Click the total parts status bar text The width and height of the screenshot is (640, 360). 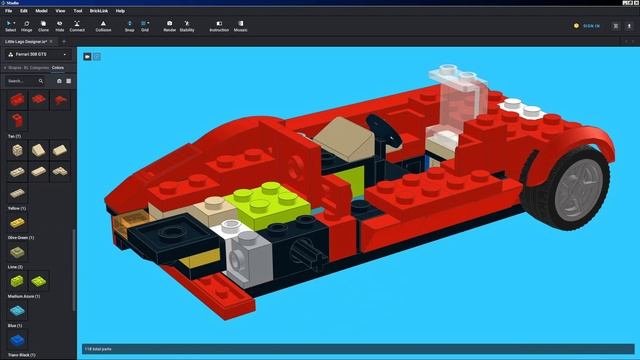pyautogui.click(x=98, y=349)
